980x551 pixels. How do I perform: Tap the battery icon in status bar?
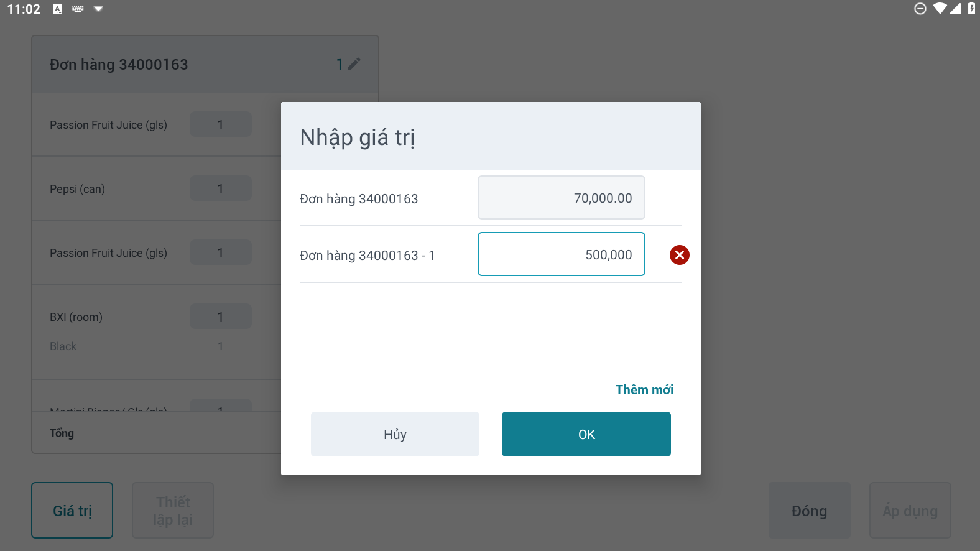point(971,9)
